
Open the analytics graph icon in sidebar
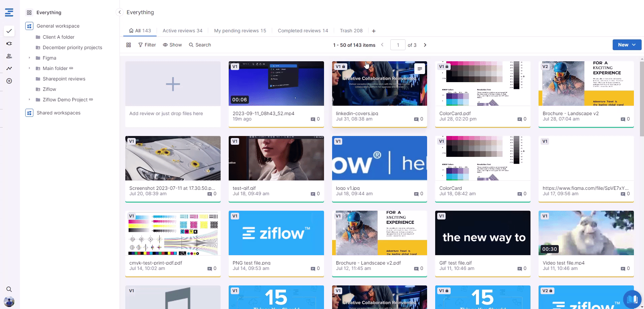[x=9, y=68]
